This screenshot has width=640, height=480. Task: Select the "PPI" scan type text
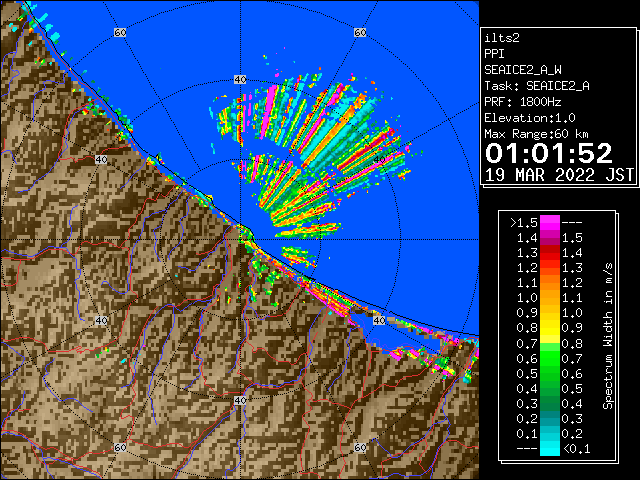click(494, 54)
